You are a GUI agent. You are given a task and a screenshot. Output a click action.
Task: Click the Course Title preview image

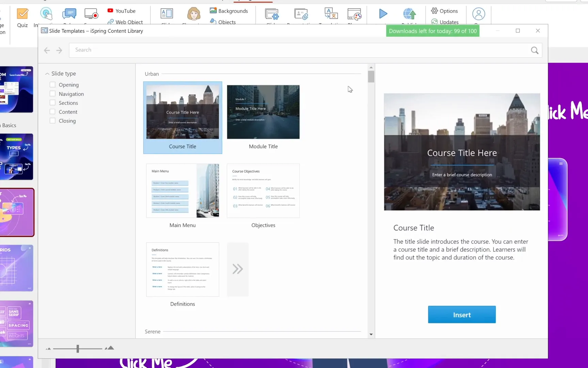462,152
